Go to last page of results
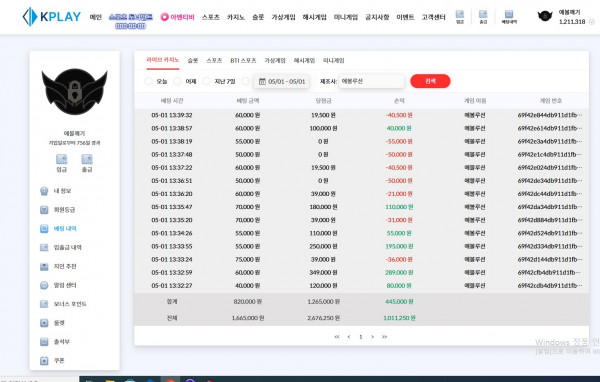 coord(384,336)
